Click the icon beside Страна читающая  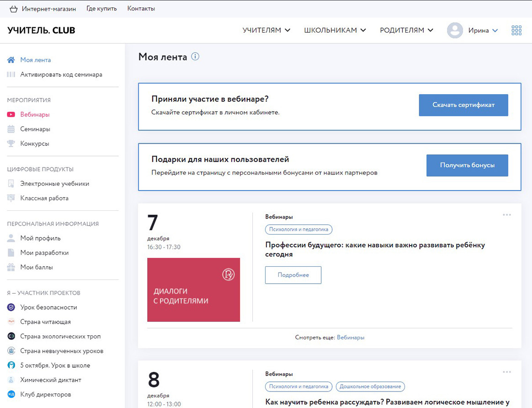point(11,322)
